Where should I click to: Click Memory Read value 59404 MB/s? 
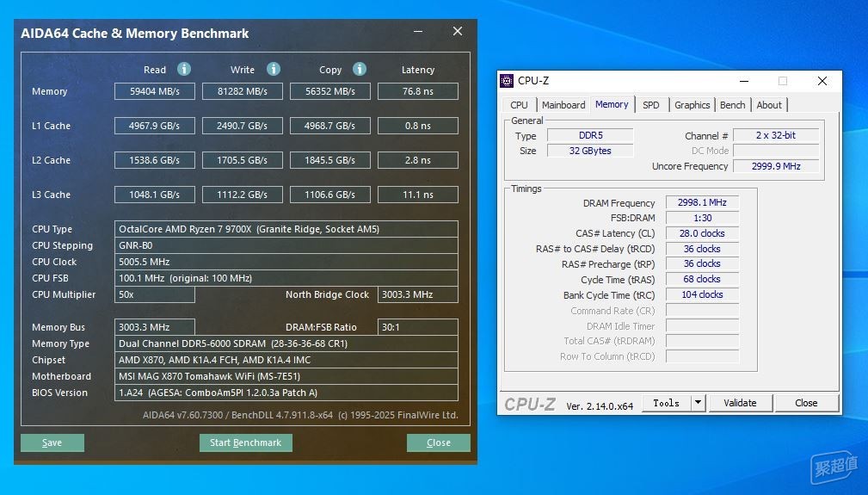pos(155,91)
